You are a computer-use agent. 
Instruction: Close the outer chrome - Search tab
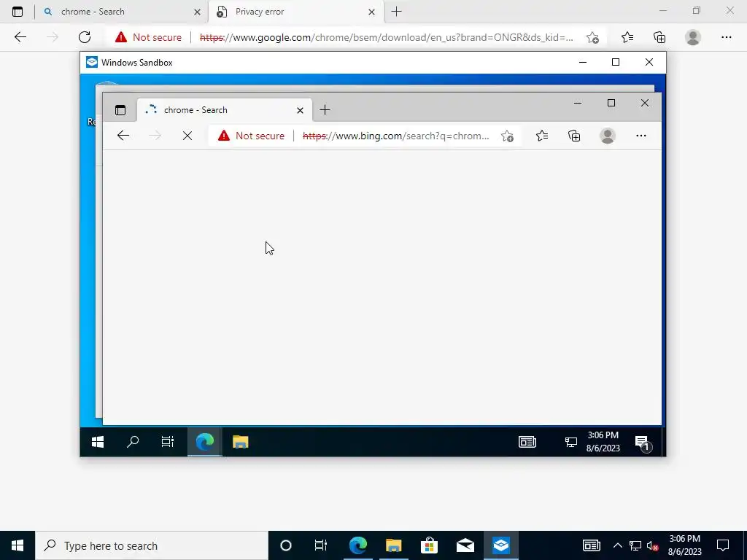[197, 12]
